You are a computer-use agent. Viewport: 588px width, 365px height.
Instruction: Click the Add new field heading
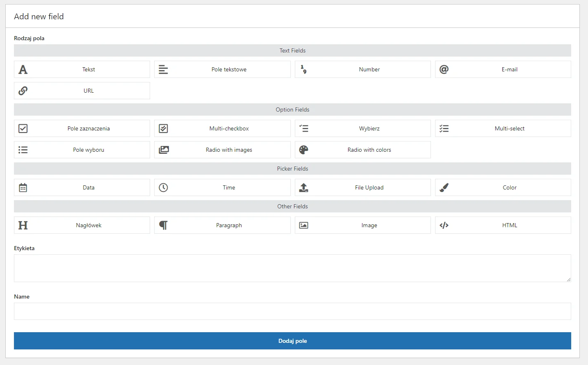pos(39,16)
